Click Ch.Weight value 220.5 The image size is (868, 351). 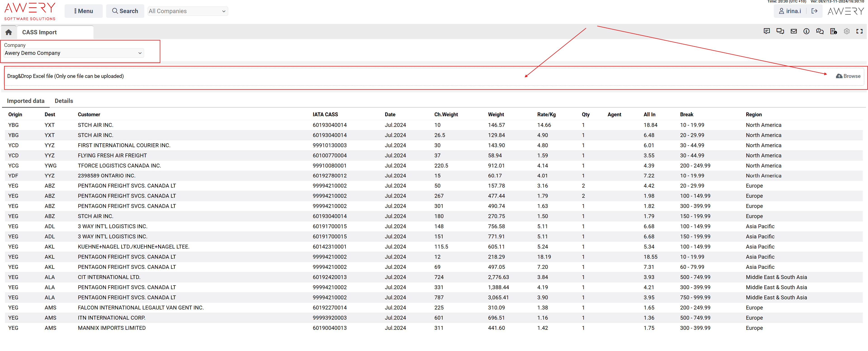click(441, 166)
